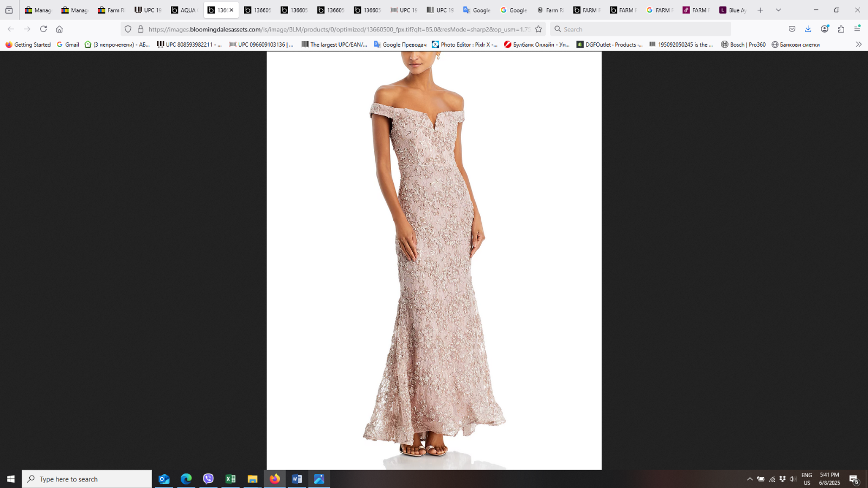The image size is (868, 488).
Task: Open the Google Преводач bookmark
Action: click(400, 44)
